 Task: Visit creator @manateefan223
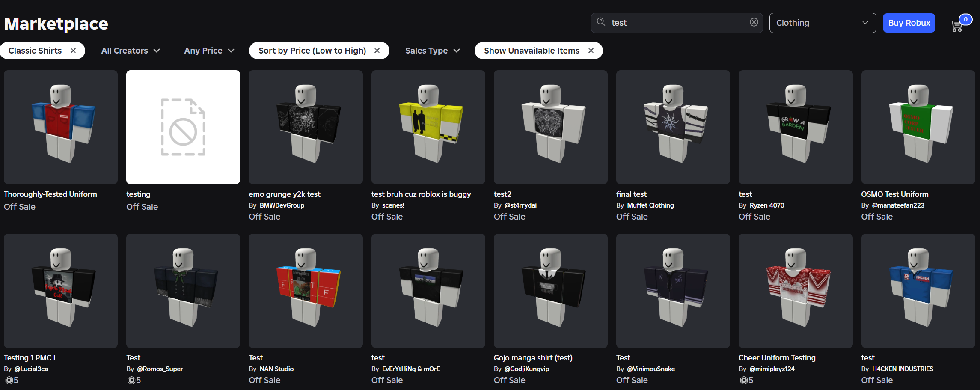click(898, 205)
